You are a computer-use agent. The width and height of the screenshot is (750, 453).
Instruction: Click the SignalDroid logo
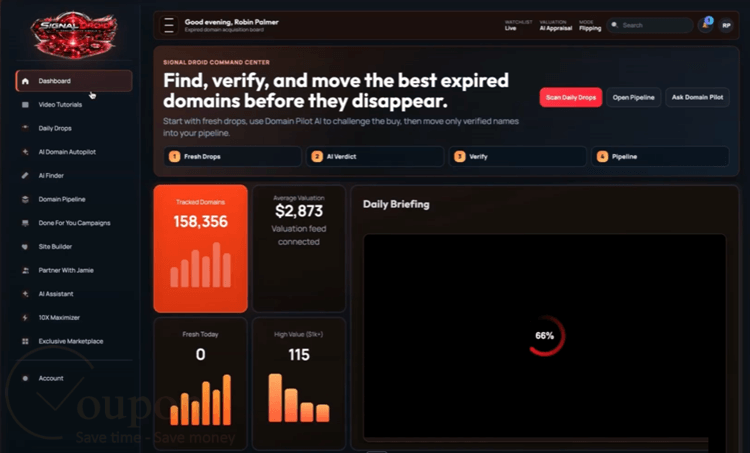[x=74, y=34]
